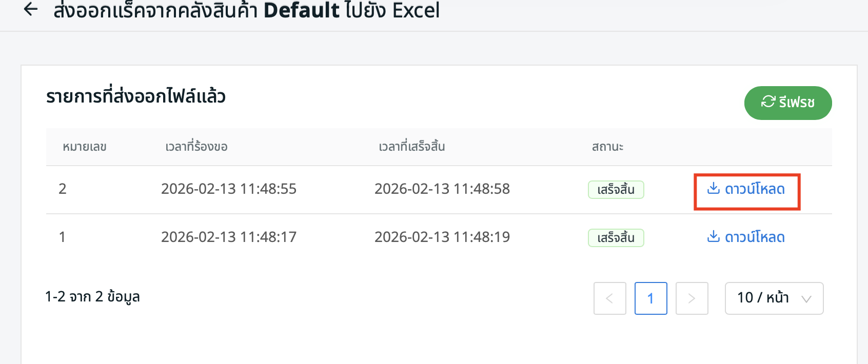Screen dimensions: 868x364
Task: Click the สถานะ column header
Action: pos(607,147)
